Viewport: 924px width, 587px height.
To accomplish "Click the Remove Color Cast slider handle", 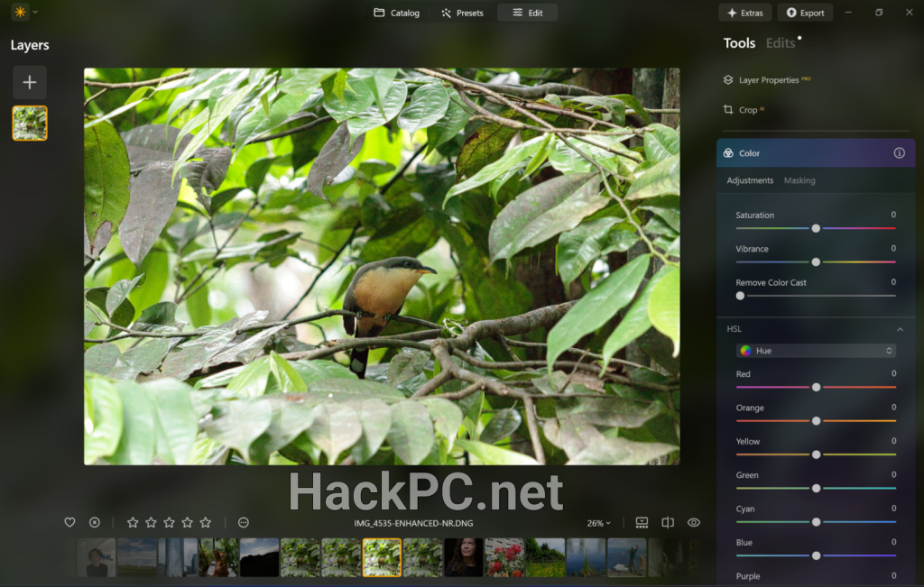I will pyautogui.click(x=740, y=296).
